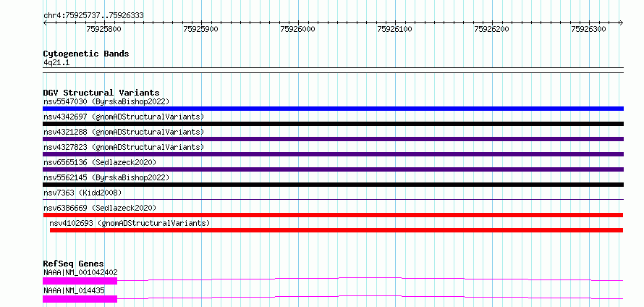Viewport: 644px width, 307px height.
Task: Click the black nsv4342697 variant bar
Action: point(333,124)
